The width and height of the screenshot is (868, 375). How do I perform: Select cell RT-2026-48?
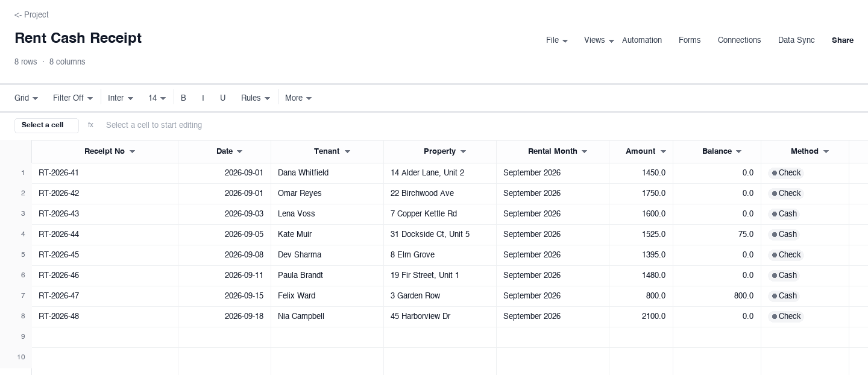point(105,317)
